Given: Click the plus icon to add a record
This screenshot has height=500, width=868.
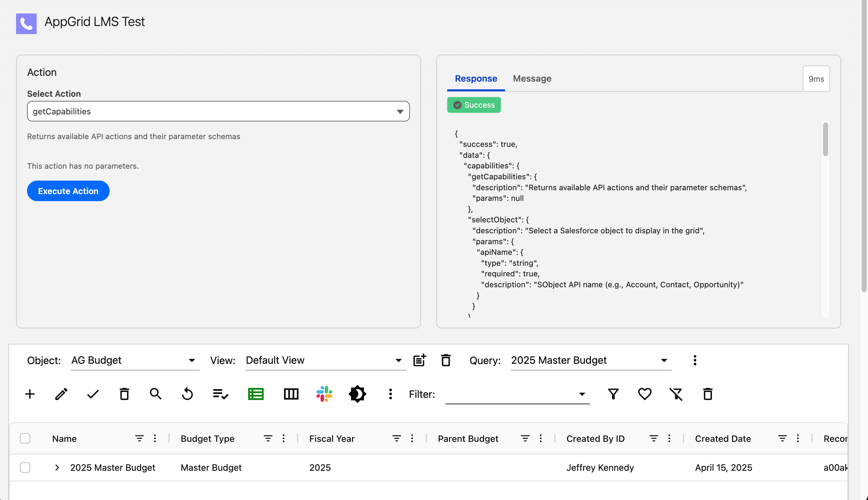Looking at the screenshot, I should pos(30,394).
